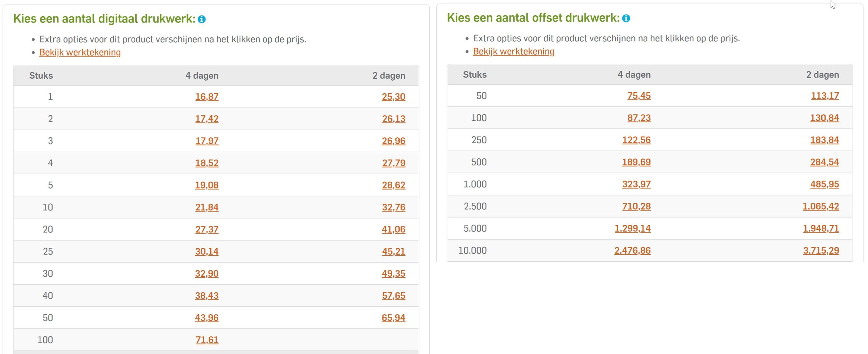
Task: Pick offset price 3.715,29 for 10.000 stuks
Action: tap(821, 251)
